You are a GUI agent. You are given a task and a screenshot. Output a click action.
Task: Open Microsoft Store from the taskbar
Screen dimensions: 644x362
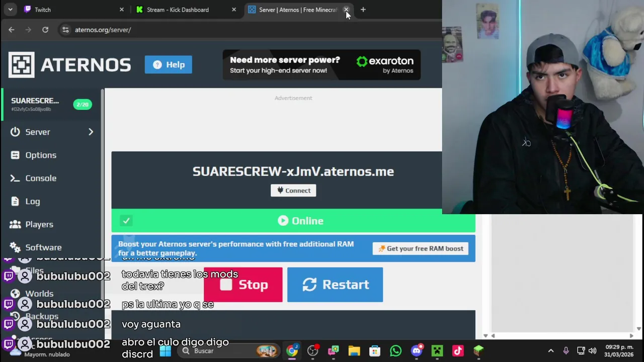click(375, 351)
